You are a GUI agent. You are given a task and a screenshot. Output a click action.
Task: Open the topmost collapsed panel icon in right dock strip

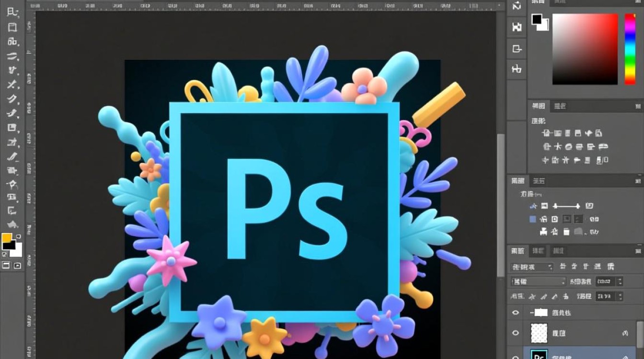[517, 7]
